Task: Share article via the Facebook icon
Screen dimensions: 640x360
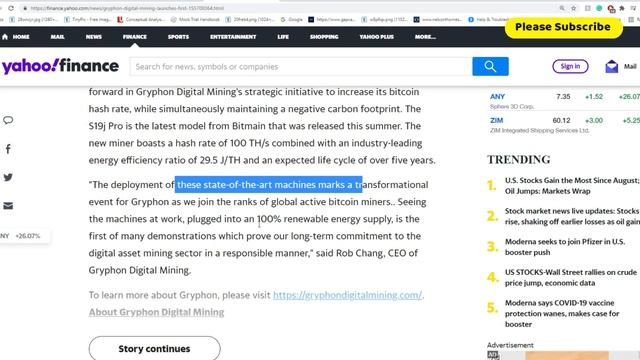Action: coord(8,149)
